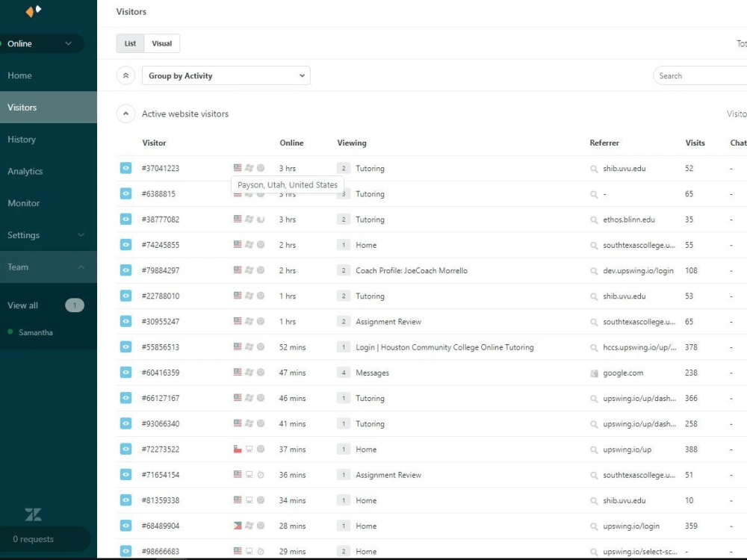Click the eye icon for visitor #71654154

coord(125,475)
